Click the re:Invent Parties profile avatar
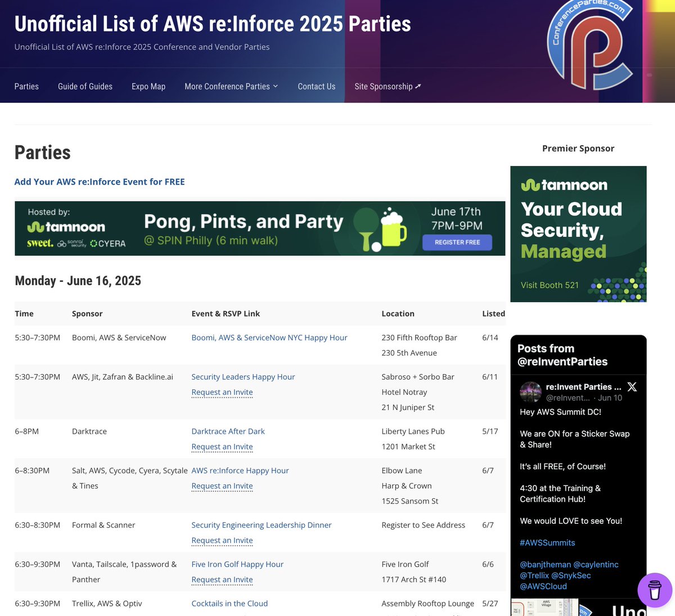This screenshot has width=675, height=616. (530, 392)
